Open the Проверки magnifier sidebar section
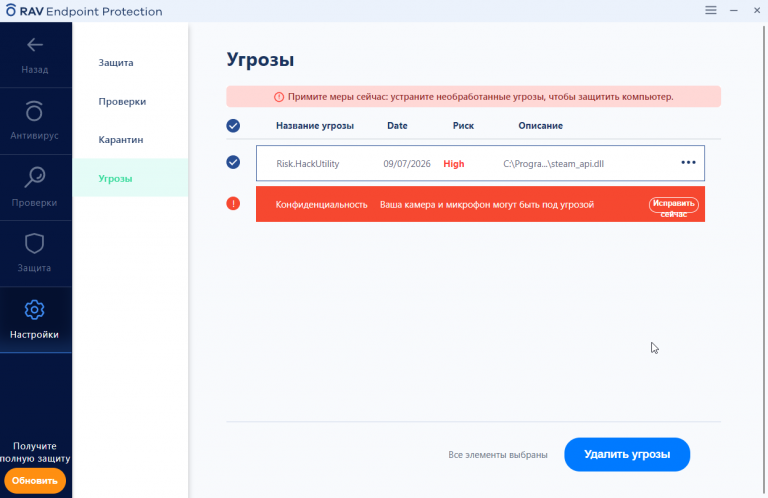 click(x=35, y=188)
